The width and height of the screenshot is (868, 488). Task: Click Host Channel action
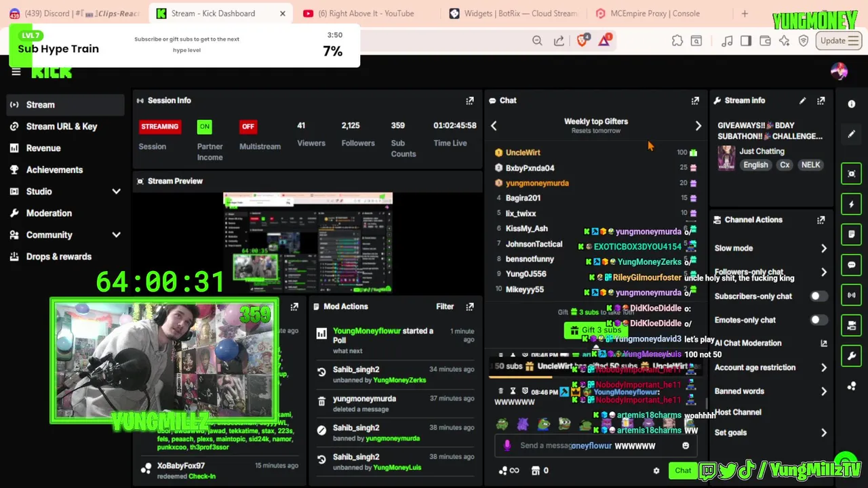click(738, 412)
